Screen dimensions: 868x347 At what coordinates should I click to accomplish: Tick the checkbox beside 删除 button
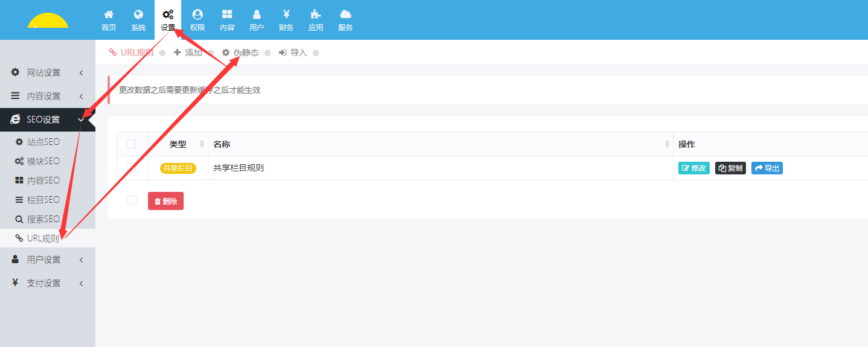132,200
